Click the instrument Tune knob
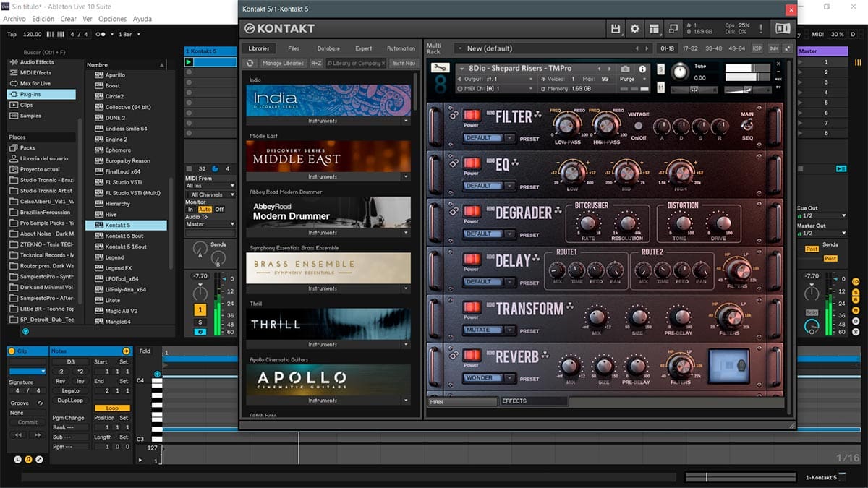This screenshot has height=488, width=868. point(679,72)
